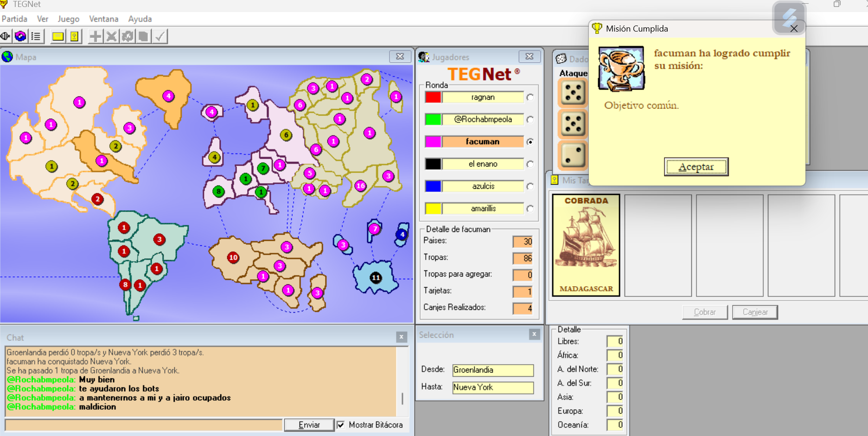Close the Mapa panel
Screen dimensions: 868x436
point(400,57)
